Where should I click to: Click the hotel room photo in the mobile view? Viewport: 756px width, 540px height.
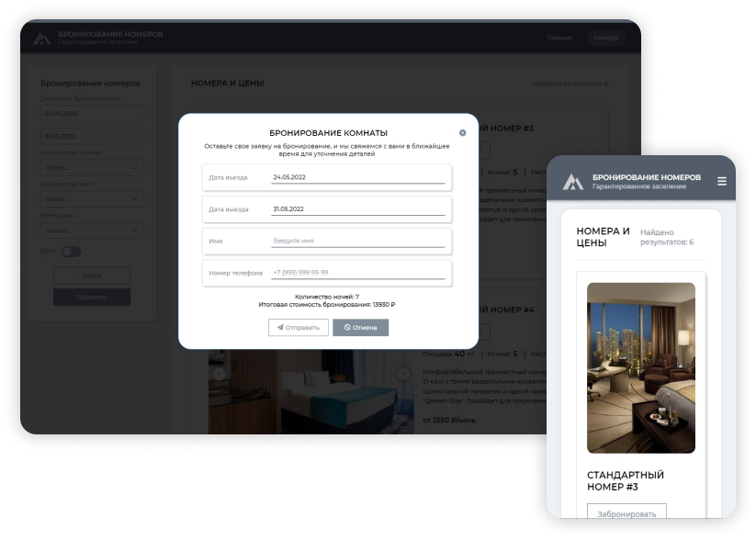point(641,368)
